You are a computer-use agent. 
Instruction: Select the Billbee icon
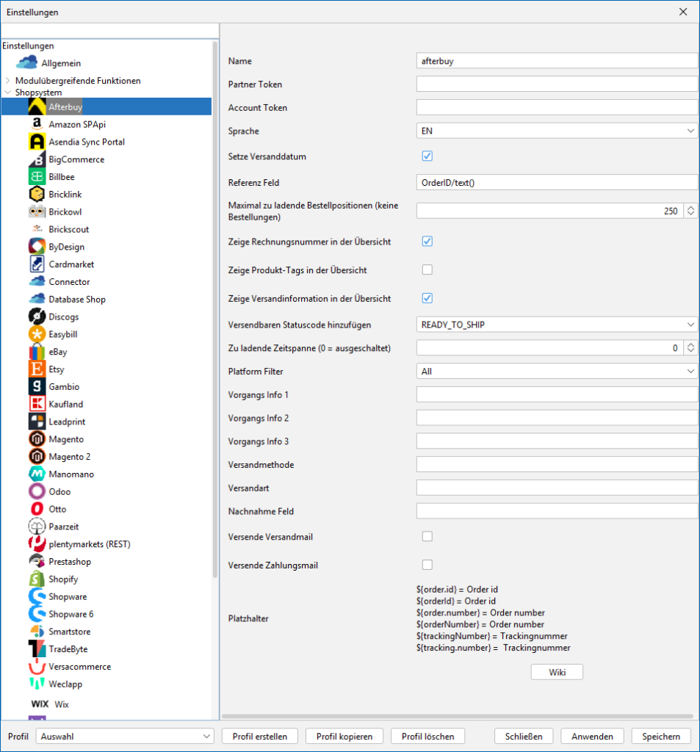pos(37,177)
